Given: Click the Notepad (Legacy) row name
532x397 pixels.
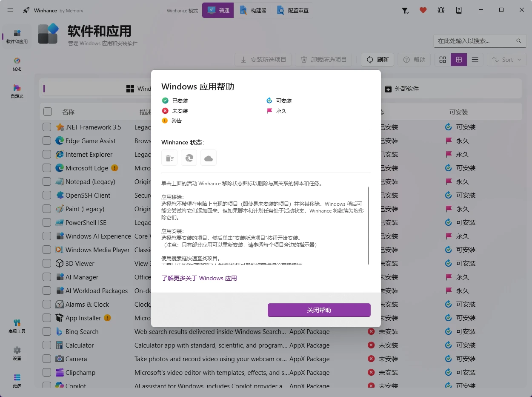Looking at the screenshot, I should [90, 181].
